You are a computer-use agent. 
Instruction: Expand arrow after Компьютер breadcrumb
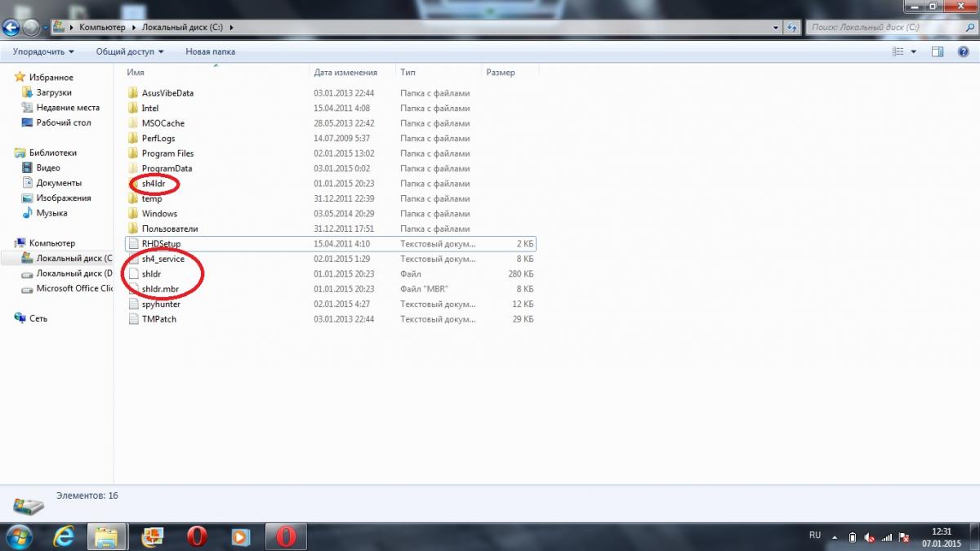click(x=134, y=27)
